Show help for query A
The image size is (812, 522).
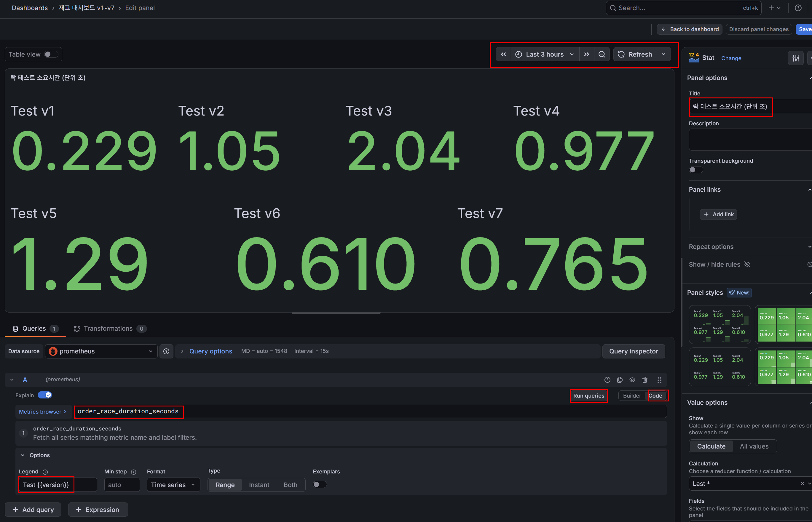click(x=607, y=380)
